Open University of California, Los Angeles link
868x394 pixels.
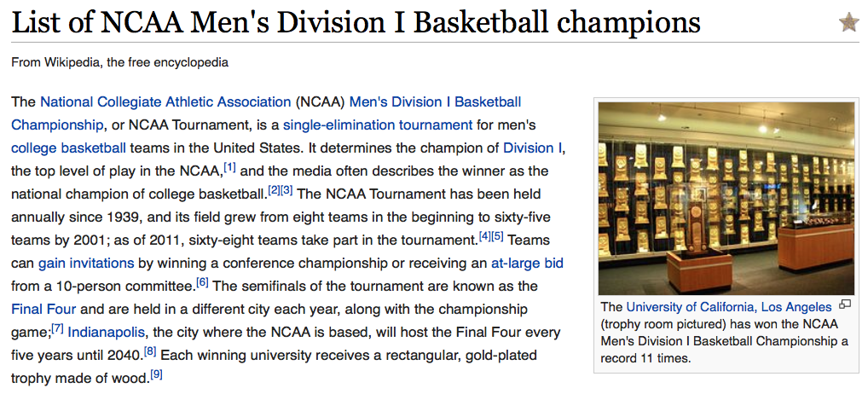pos(729,307)
